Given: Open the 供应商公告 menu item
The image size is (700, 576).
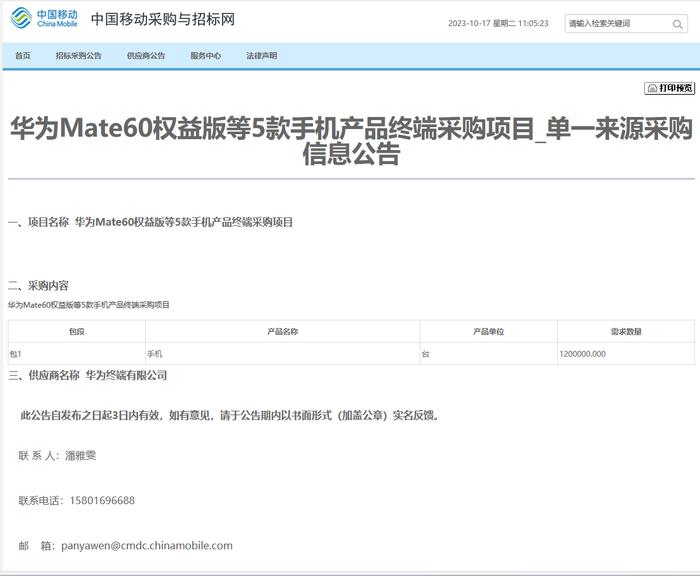Looking at the screenshot, I should (146, 56).
